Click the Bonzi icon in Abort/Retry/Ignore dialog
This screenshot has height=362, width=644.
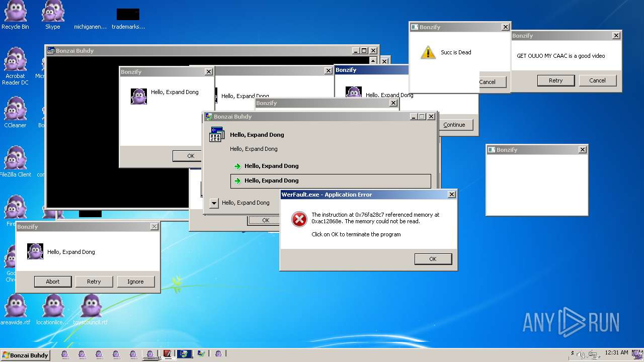(35, 251)
